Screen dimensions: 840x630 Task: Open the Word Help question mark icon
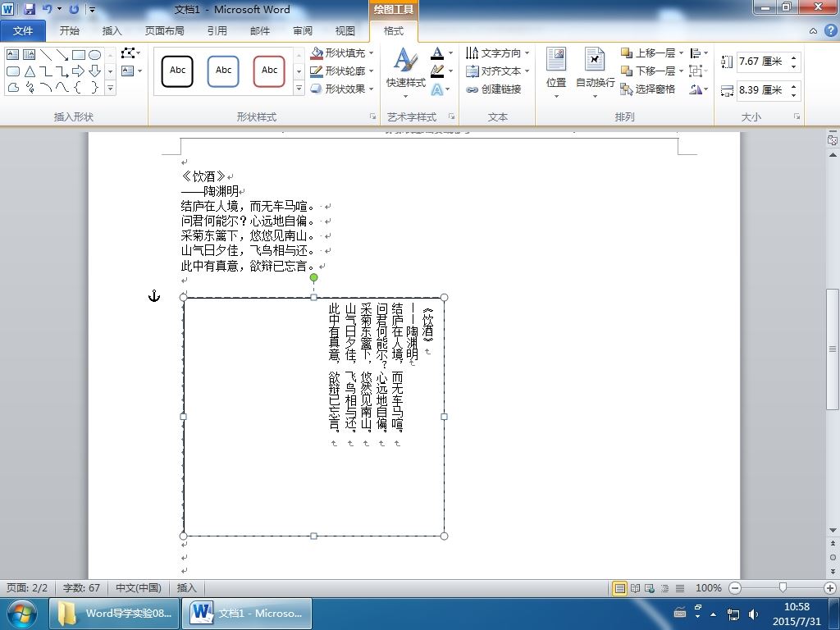[x=830, y=31]
